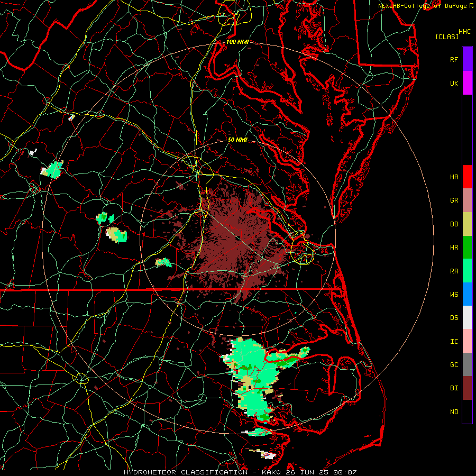Click the GC legend label

tap(454, 365)
